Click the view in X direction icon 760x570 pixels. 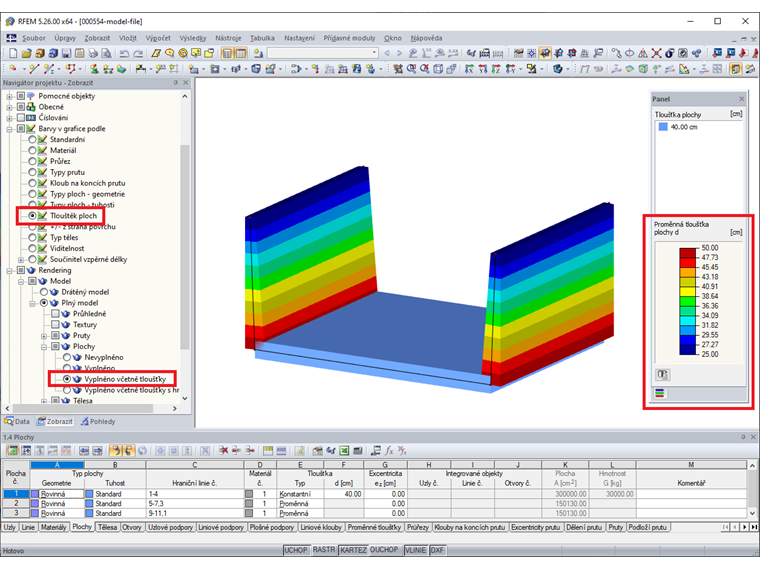469,69
